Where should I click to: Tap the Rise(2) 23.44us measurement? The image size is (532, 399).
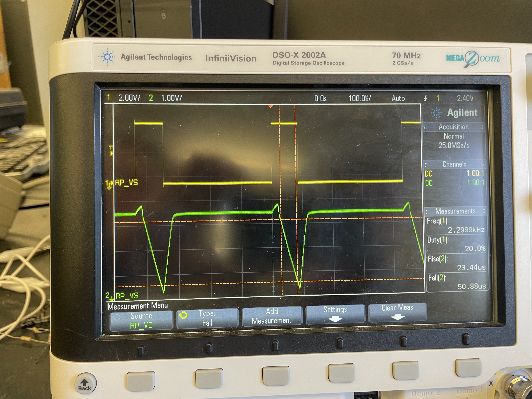pos(457,263)
